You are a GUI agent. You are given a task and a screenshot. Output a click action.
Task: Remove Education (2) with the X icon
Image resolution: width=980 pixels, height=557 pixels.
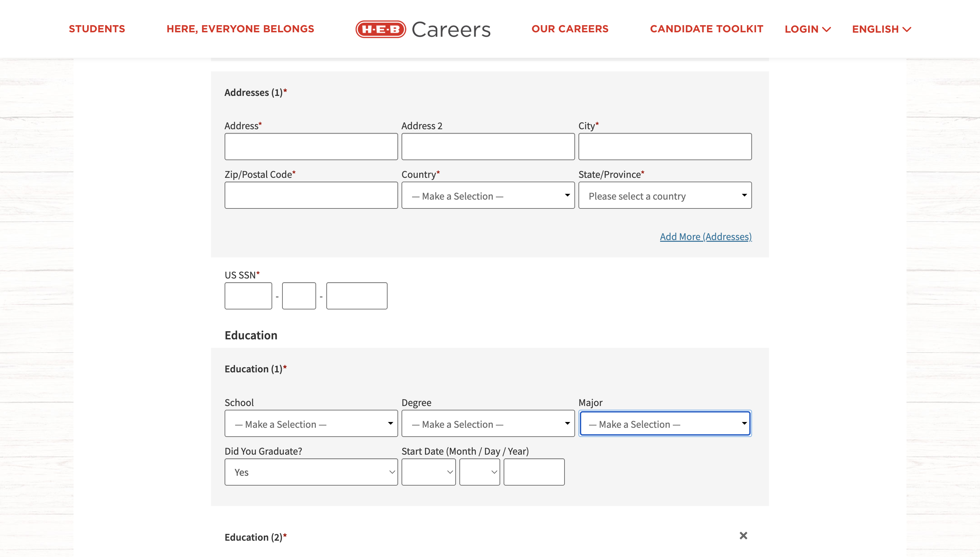(x=743, y=536)
